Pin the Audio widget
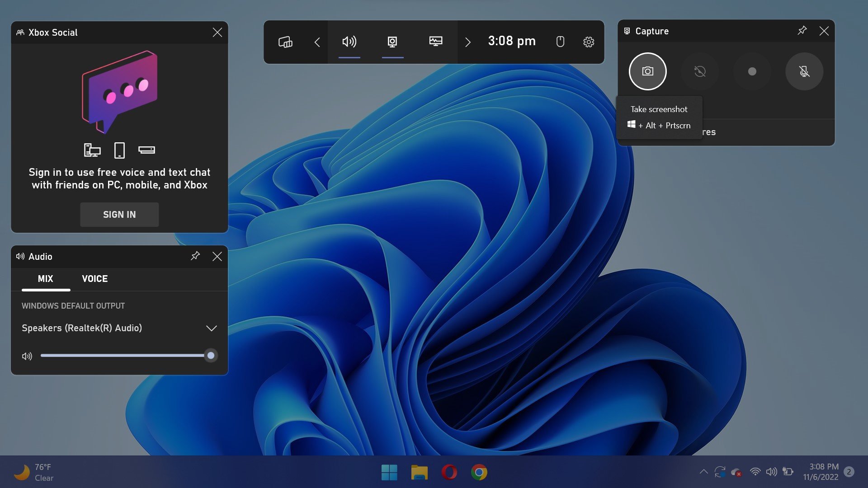 pyautogui.click(x=195, y=256)
